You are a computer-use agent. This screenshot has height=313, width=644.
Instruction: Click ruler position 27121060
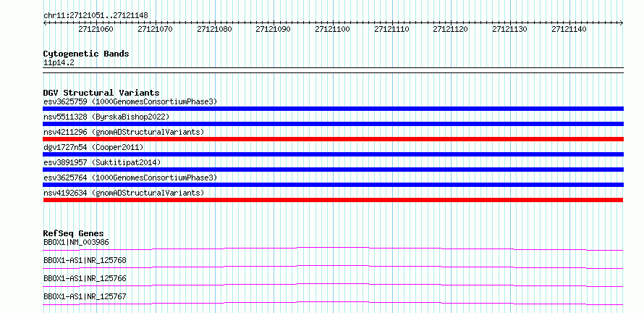(96, 29)
